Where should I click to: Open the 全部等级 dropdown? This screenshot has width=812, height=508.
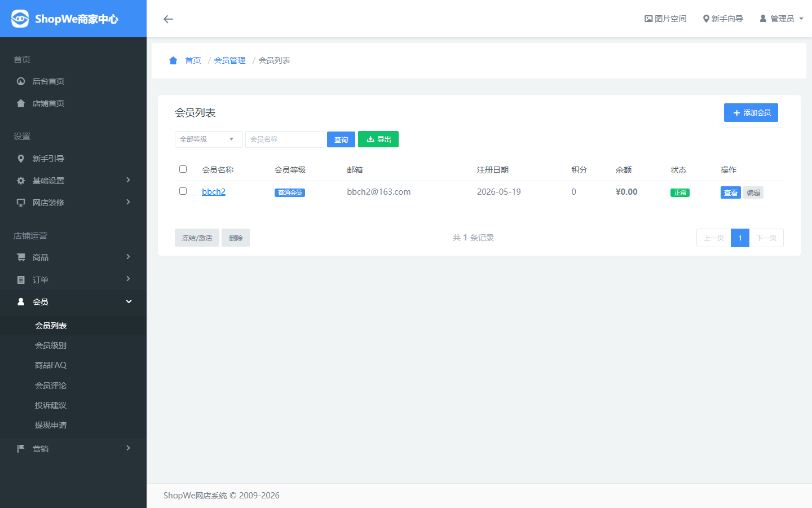click(x=209, y=139)
